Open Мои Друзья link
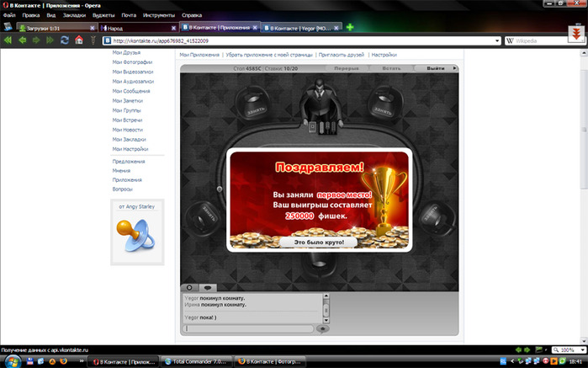This screenshot has height=368, width=588. [126, 52]
